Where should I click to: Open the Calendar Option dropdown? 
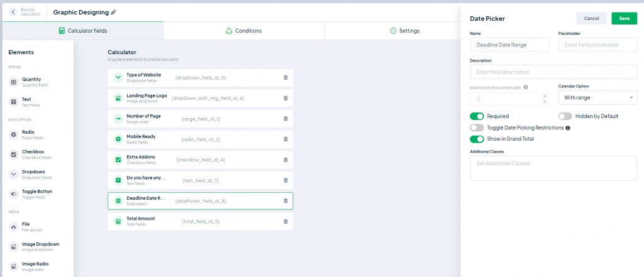(x=597, y=97)
